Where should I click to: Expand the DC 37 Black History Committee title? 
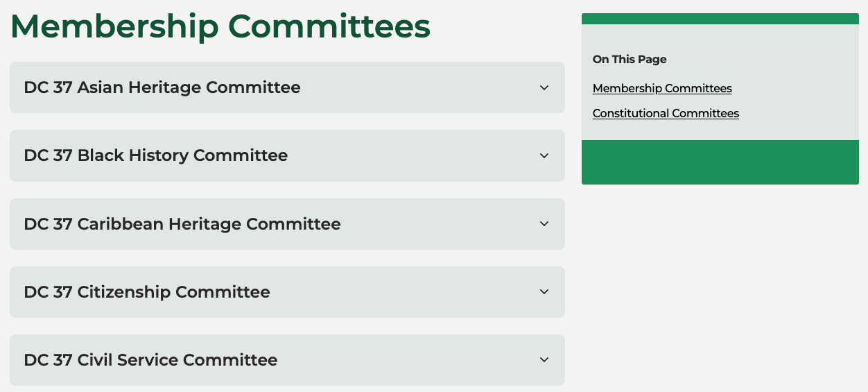pyautogui.click(x=156, y=156)
